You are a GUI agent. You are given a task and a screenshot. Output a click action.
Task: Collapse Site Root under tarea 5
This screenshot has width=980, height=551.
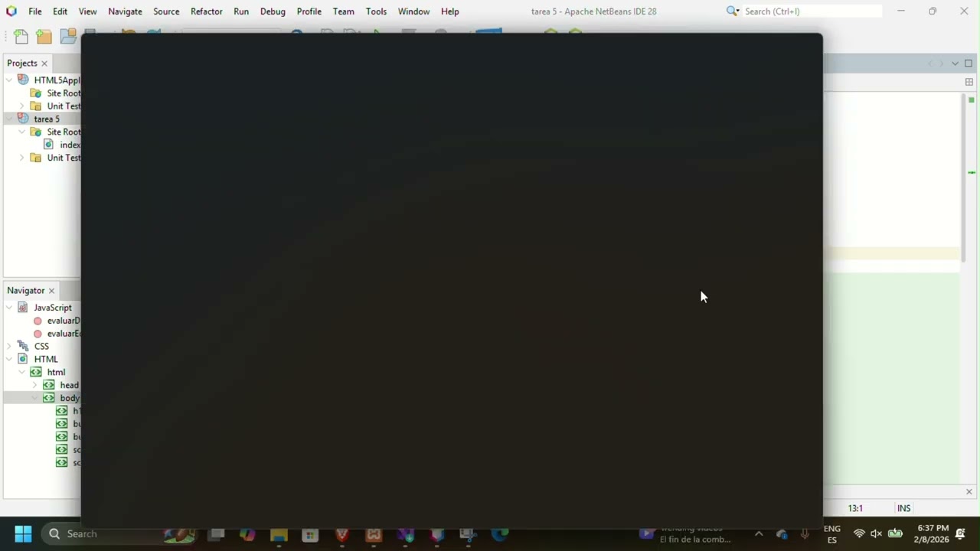pos(22,132)
